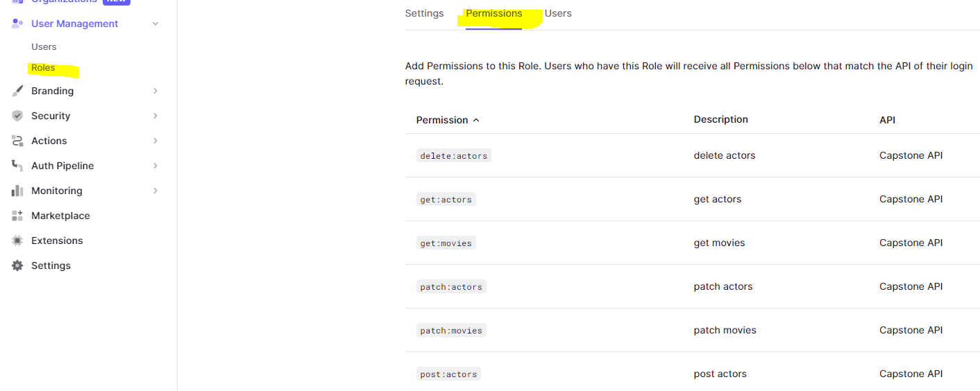
Task: Expand the Branding menu chevron
Action: (x=155, y=91)
